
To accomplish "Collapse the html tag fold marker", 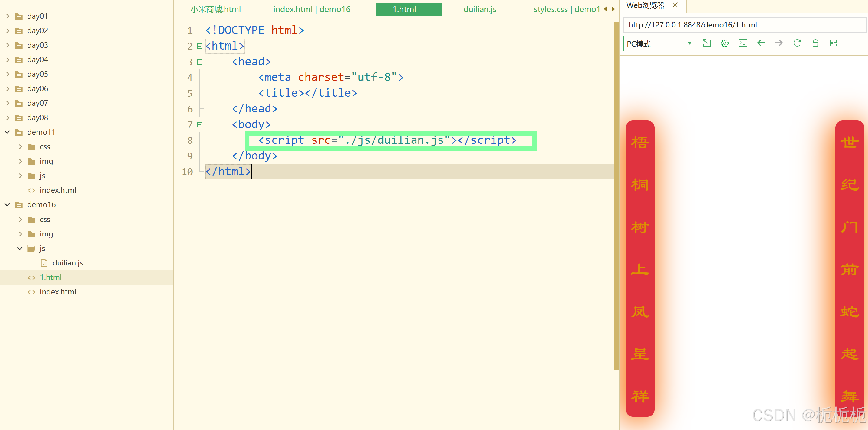I will [199, 46].
